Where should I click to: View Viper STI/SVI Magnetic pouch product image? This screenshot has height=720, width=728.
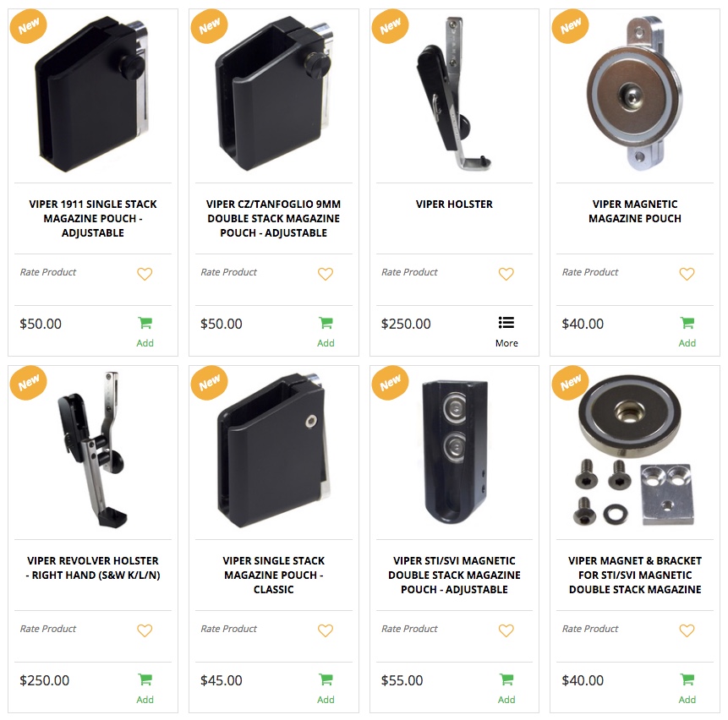point(454,451)
